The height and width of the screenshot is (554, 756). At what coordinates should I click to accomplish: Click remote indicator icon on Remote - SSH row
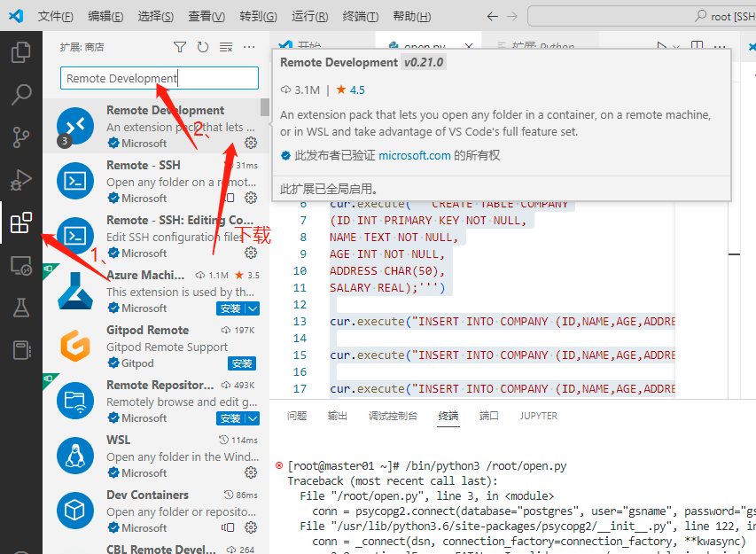tap(230, 198)
